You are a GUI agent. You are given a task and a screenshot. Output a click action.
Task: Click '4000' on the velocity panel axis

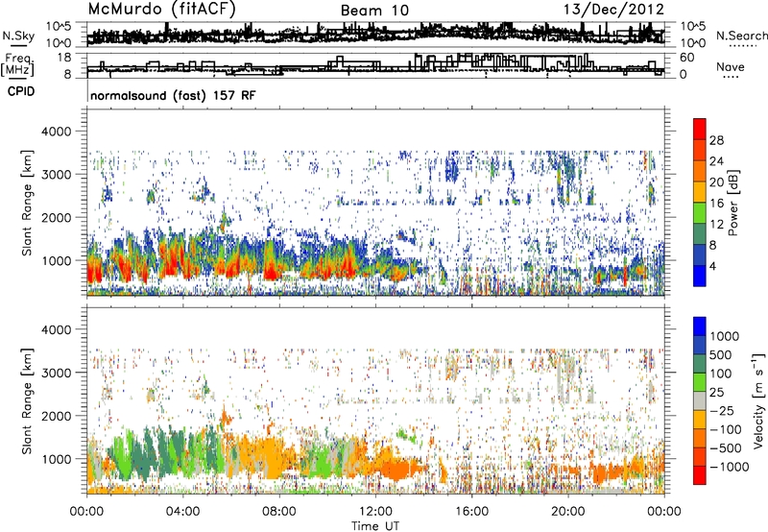click(x=56, y=329)
